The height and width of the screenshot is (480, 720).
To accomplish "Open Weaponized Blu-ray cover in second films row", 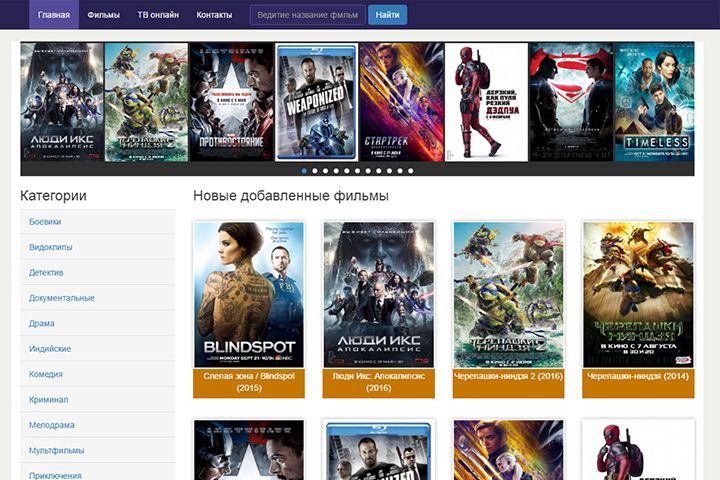I will pyautogui.click(x=378, y=450).
